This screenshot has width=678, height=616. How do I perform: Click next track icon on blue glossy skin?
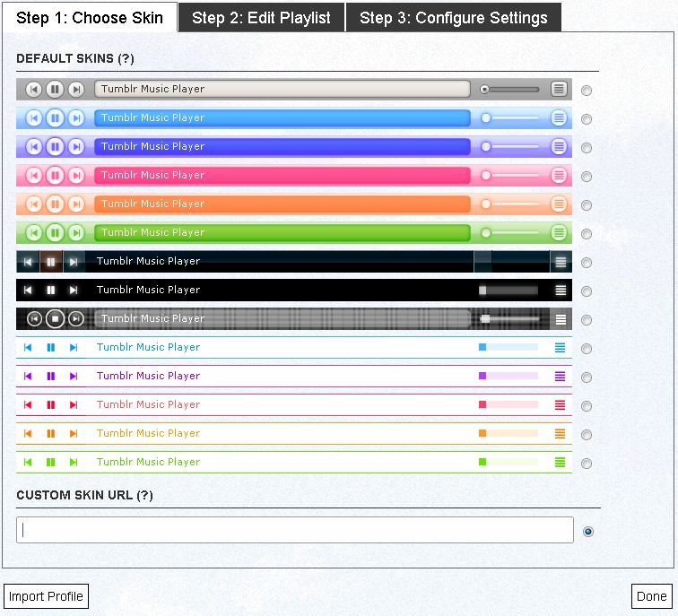(x=76, y=118)
